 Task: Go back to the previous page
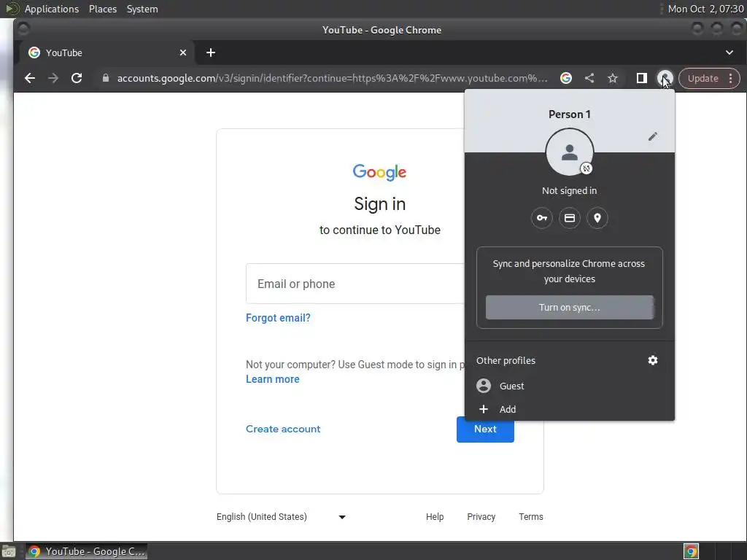pos(29,78)
